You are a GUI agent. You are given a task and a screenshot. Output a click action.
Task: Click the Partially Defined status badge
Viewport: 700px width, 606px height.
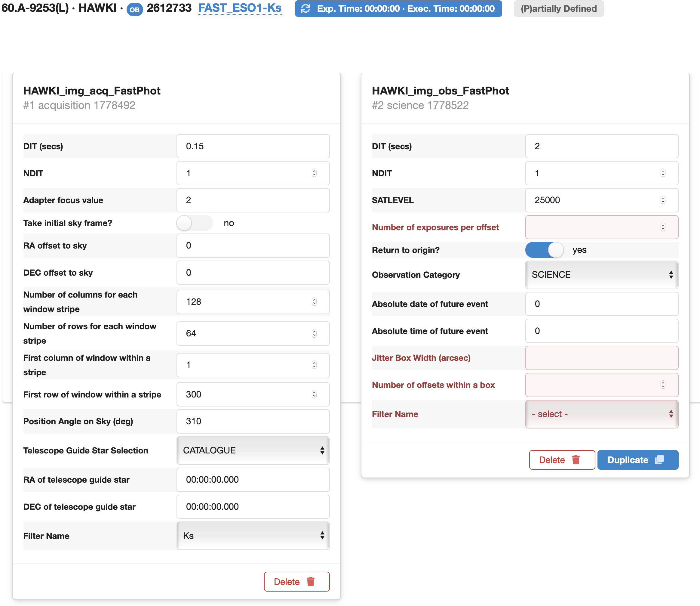pyautogui.click(x=558, y=9)
